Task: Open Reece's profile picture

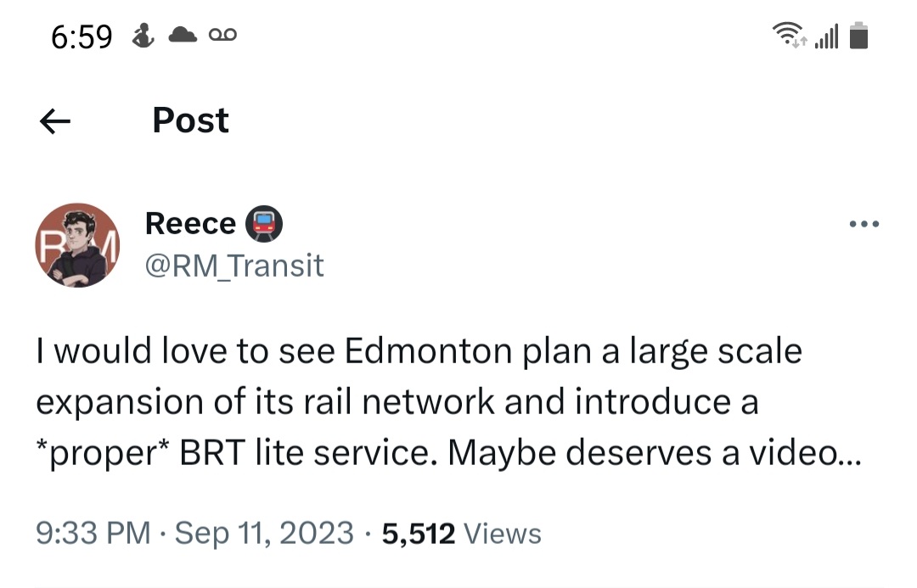Action: tap(77, 245)
